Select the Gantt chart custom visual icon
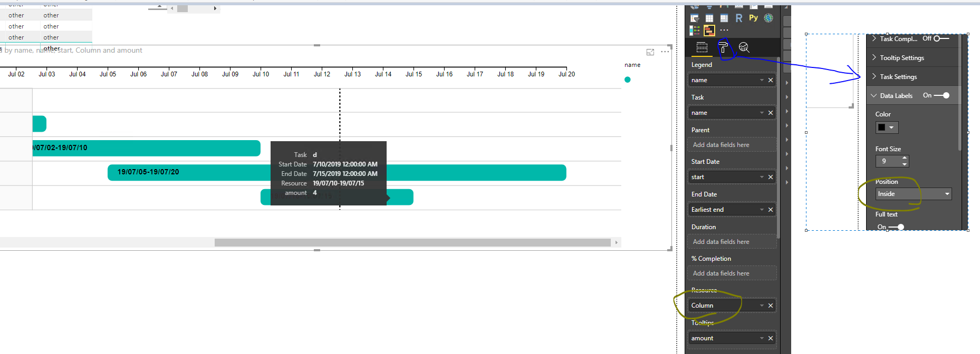The height and width of the screenshot is (354, 980). click(709, 31)
